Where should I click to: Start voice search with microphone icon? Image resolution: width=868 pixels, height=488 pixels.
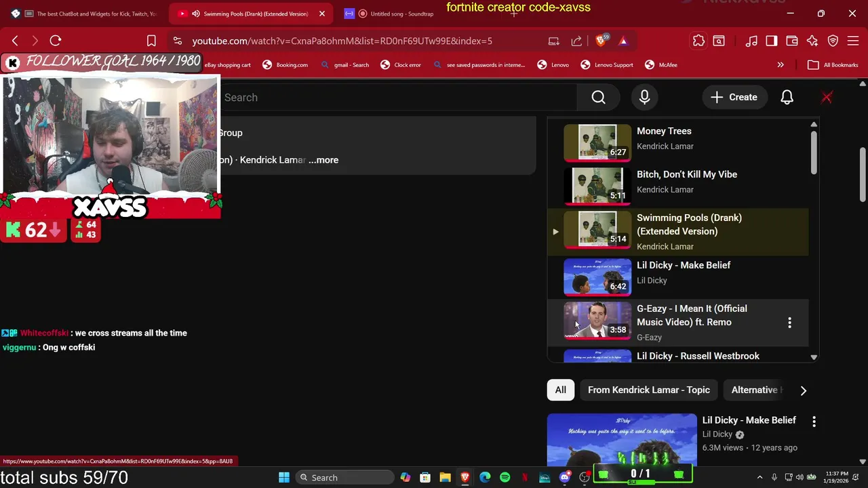pyautogui.click(x=644, y=97)
